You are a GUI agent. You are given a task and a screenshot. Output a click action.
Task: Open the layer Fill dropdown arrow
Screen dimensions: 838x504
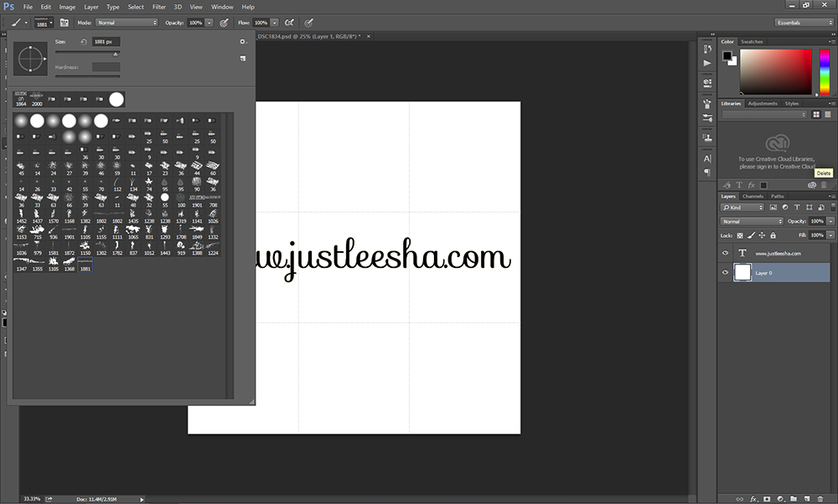click(x=830, y=235)
